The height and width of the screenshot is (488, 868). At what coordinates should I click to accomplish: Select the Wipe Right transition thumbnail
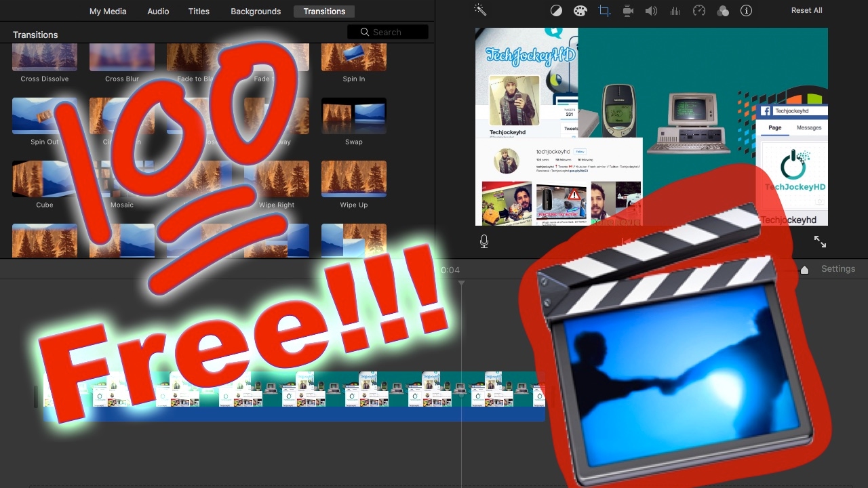277,179
